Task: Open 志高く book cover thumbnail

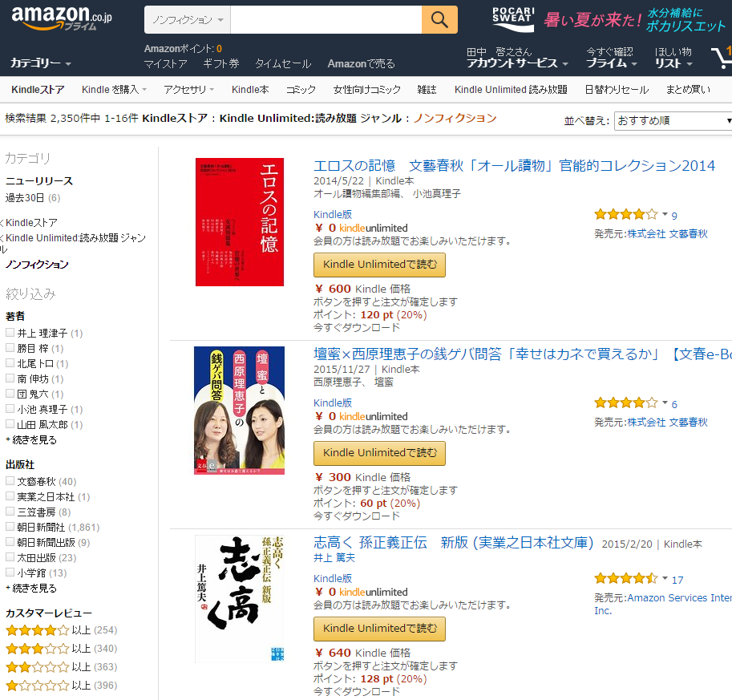Action: coord(239,599)
